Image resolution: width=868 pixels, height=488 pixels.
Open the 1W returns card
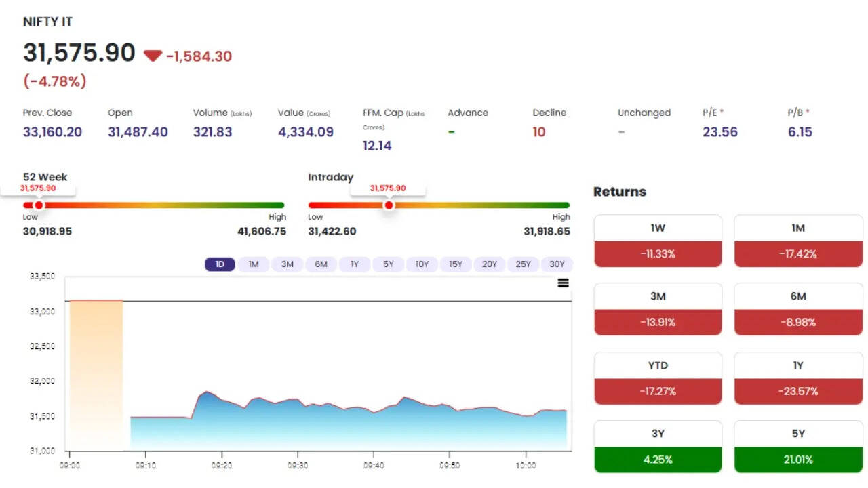click(x=658, y=241)
